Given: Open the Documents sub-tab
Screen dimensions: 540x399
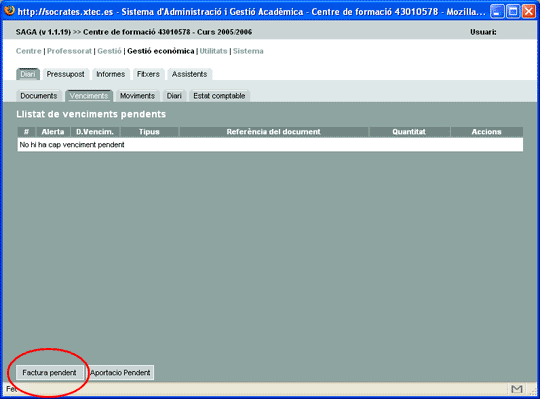Looking at the screenshot, I should pyautogui.click(x=39, y=96).
